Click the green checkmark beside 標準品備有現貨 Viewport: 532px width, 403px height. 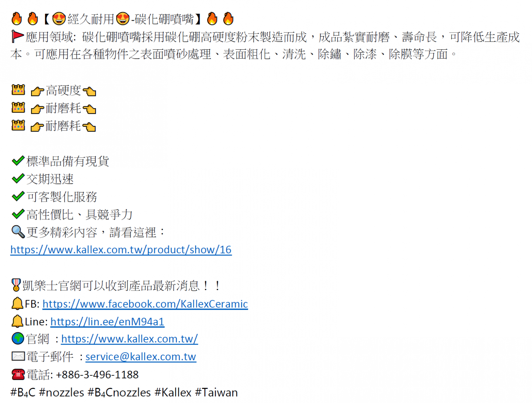pos(18,161)
